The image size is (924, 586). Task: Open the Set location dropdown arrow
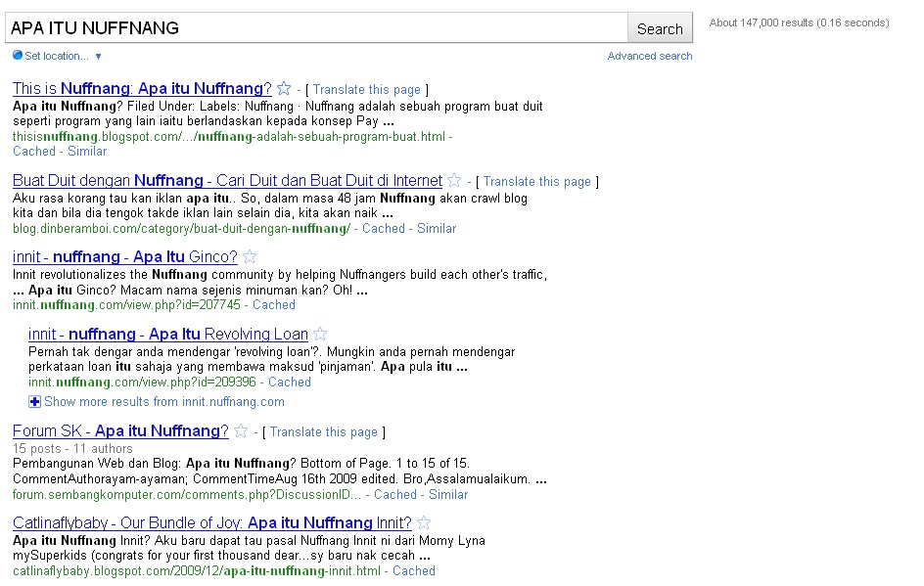coord(99,57)
